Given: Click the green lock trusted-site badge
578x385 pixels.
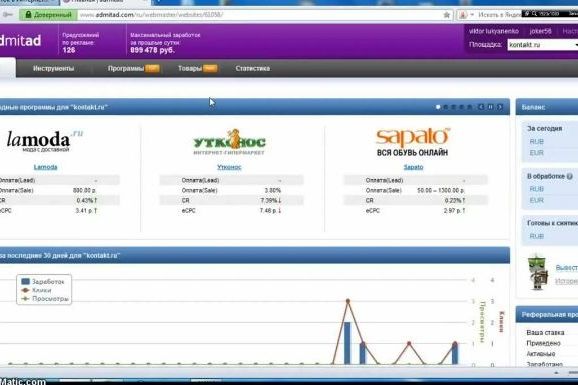Looking at the screenshot, I should (x=48, y=15).
